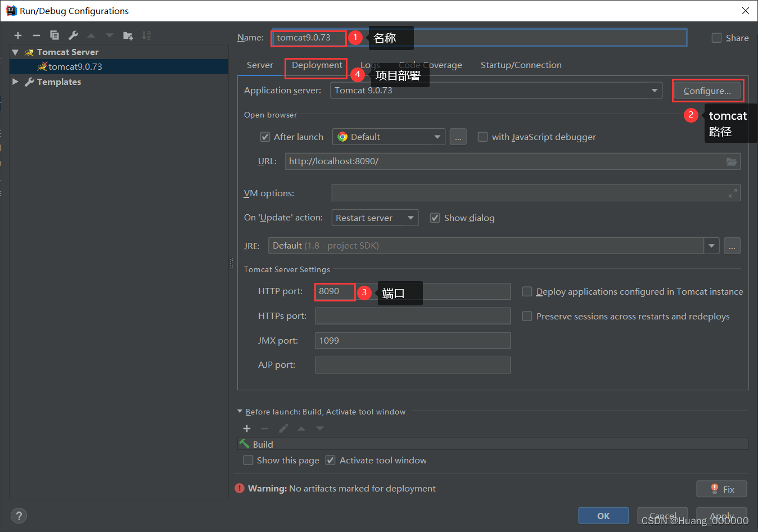Click the help question mark icon
The height and width of the screenshot is (532, 758).
click(x=19, y=516)
